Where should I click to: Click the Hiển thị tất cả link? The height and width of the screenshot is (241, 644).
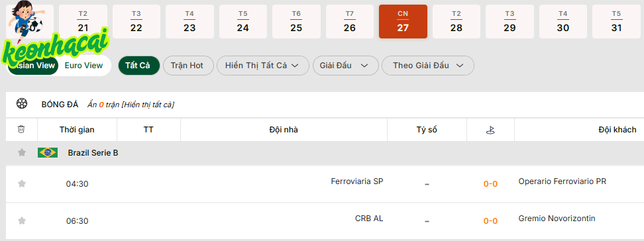[x=148, y=105]
